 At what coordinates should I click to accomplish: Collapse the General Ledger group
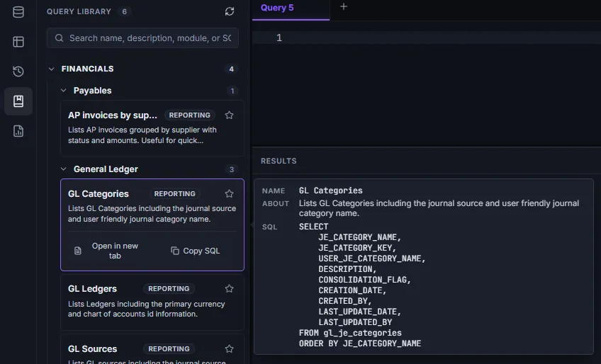(x=64, y=169)
